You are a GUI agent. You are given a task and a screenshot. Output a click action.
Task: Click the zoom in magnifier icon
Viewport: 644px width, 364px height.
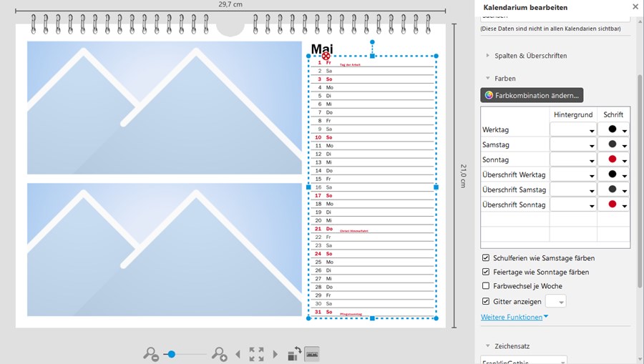(x=220, y=354)
